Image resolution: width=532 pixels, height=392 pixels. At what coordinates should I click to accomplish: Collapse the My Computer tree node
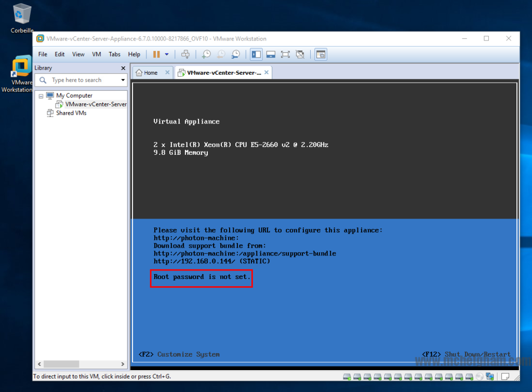point(41,96)
